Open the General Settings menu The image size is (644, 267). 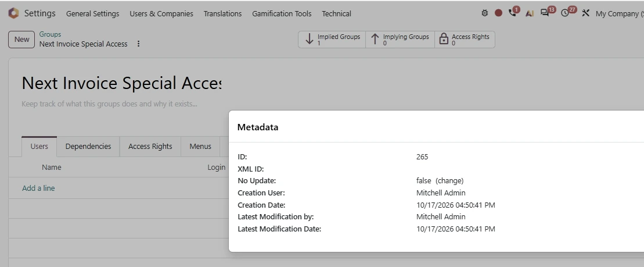click(x=92, y=13)
